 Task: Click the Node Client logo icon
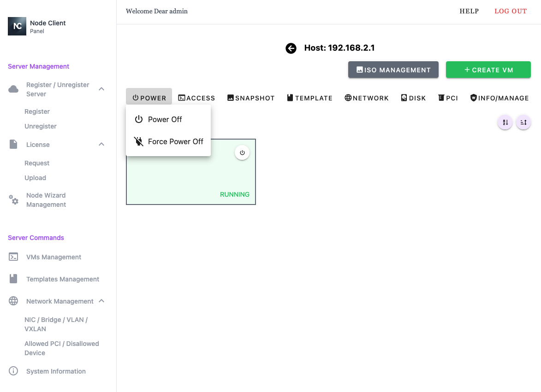[x=17, y=26]
